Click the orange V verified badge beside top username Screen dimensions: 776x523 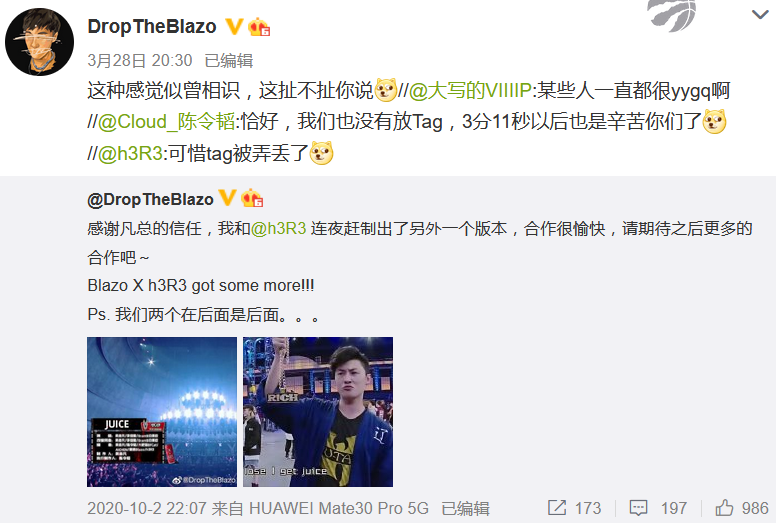pyautogui.click(x=234, y=26)
